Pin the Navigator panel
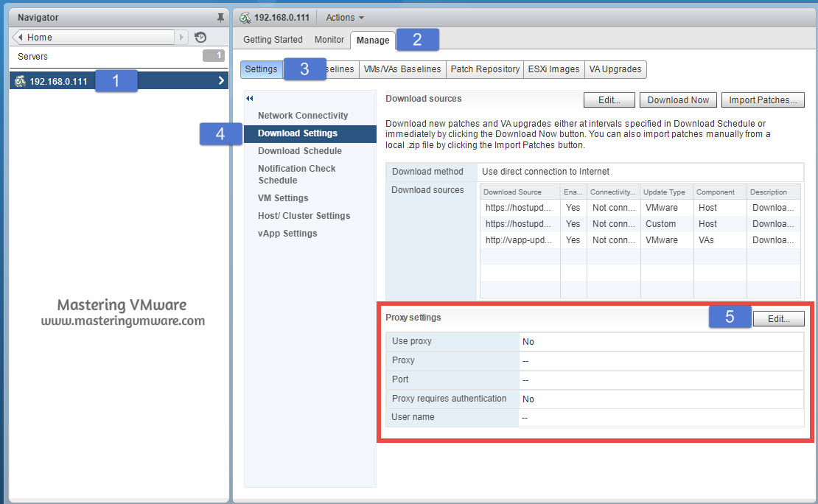The image size is (818, 504). coord(220,18)
